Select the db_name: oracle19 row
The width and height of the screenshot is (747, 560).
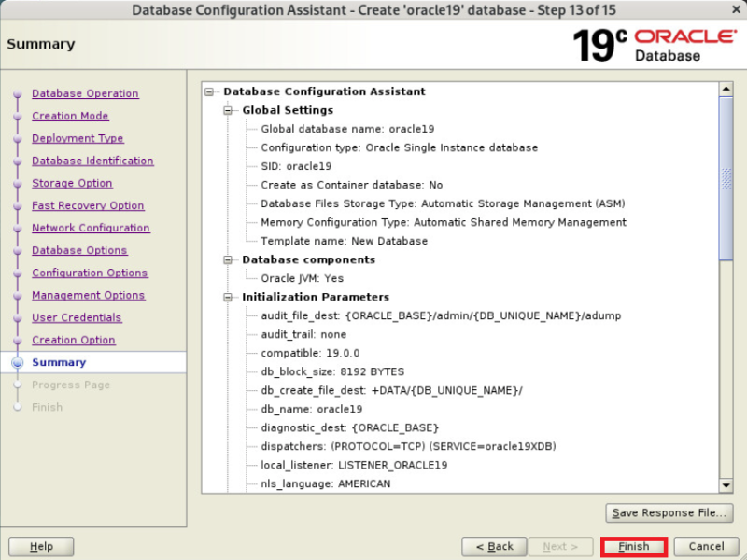(x=312, y=409)
